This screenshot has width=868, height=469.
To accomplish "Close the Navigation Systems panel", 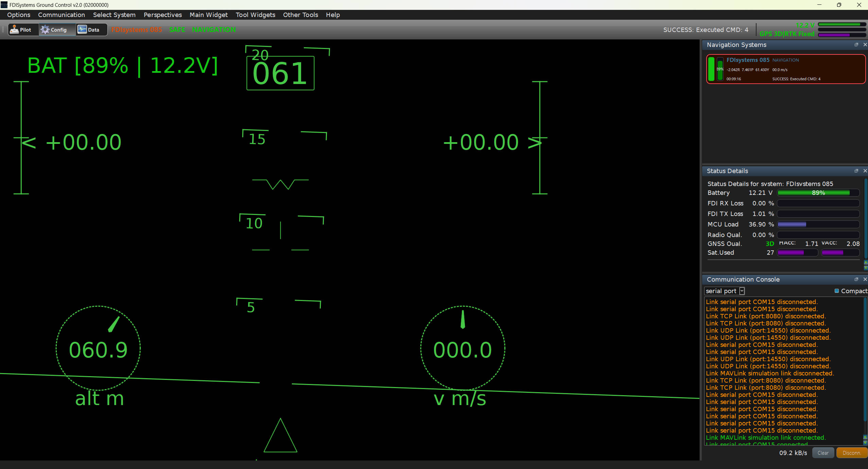I will [865, 45].
